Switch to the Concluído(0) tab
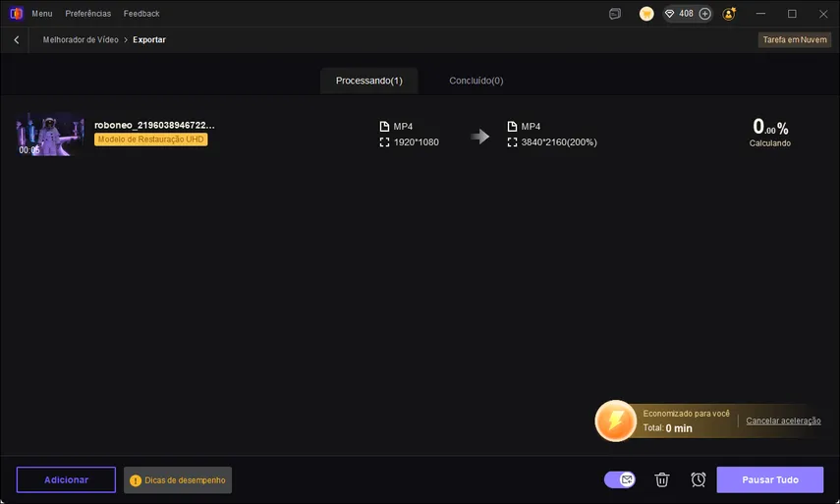The image size is (840, 504). pyautogui.click(x=476, y=81)
